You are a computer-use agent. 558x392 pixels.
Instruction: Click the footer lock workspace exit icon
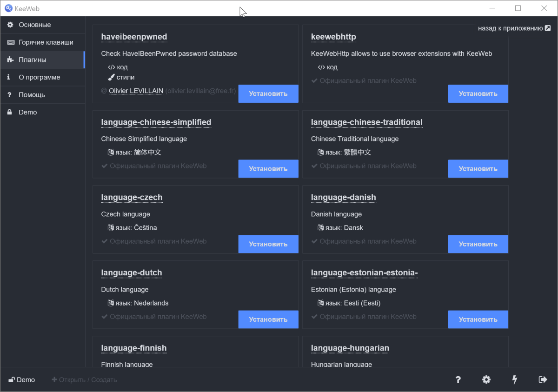click(x=543, y=380)
